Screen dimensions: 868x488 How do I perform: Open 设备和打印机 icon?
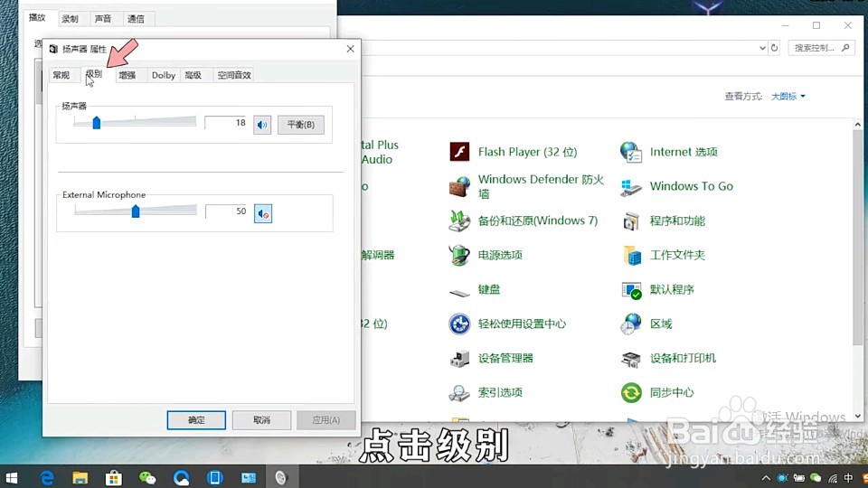pos(631,359)
